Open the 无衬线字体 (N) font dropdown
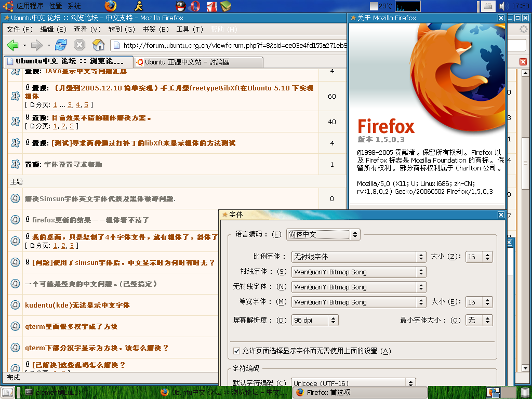 358,287
